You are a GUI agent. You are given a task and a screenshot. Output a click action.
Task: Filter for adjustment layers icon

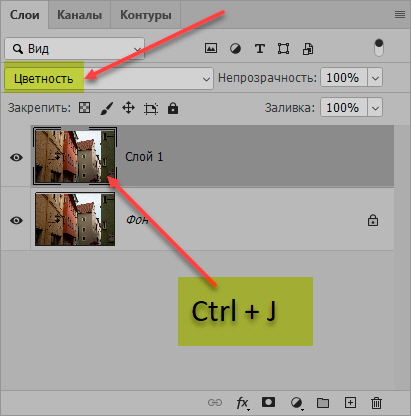click(235, 49)
